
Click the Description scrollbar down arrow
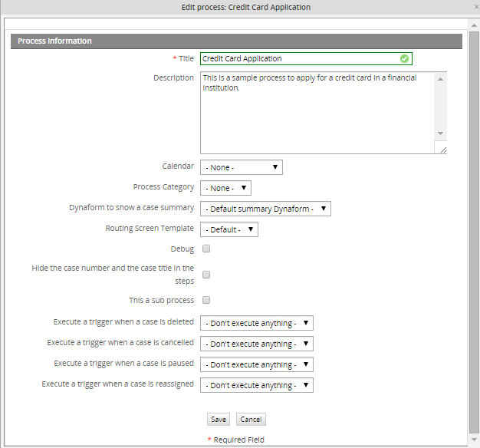pos(441,133)
